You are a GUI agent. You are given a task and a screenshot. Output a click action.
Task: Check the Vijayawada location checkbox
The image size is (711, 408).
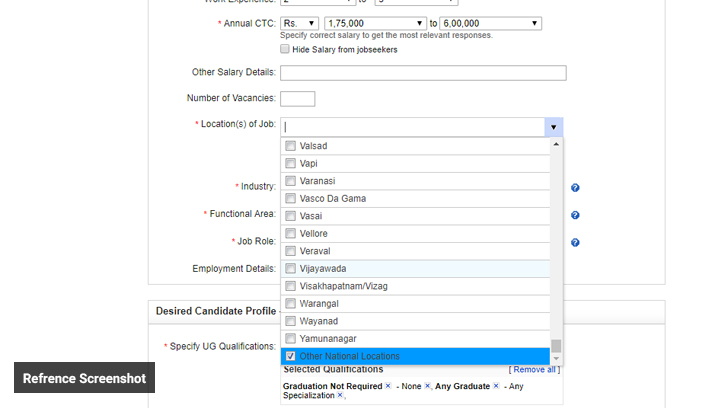pyautogui.click(x=291, y=269)
